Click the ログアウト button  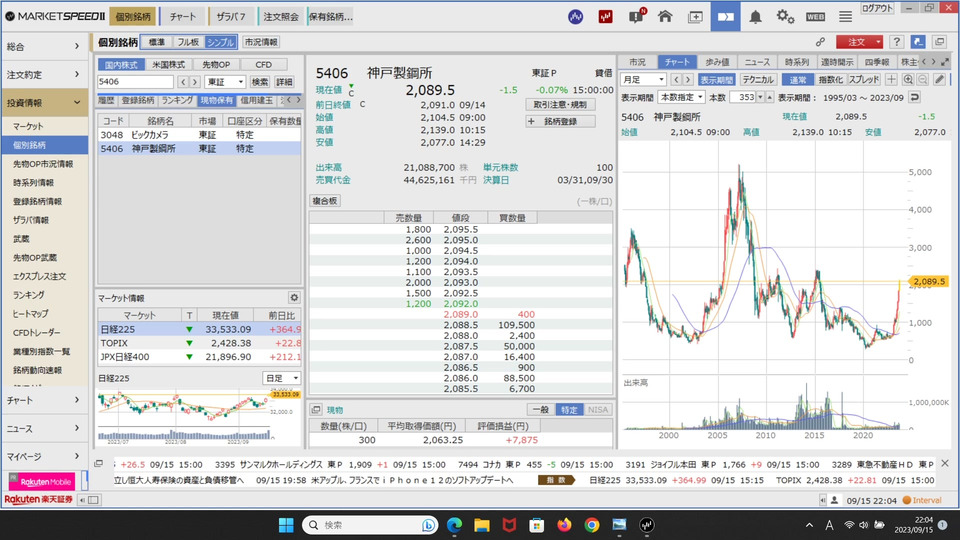(877, 8)
